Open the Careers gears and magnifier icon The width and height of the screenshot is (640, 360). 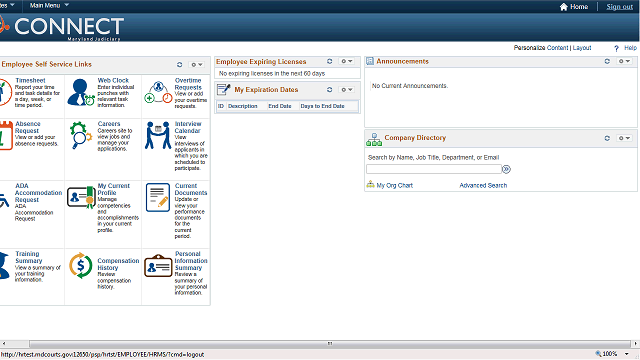[81, 135]
